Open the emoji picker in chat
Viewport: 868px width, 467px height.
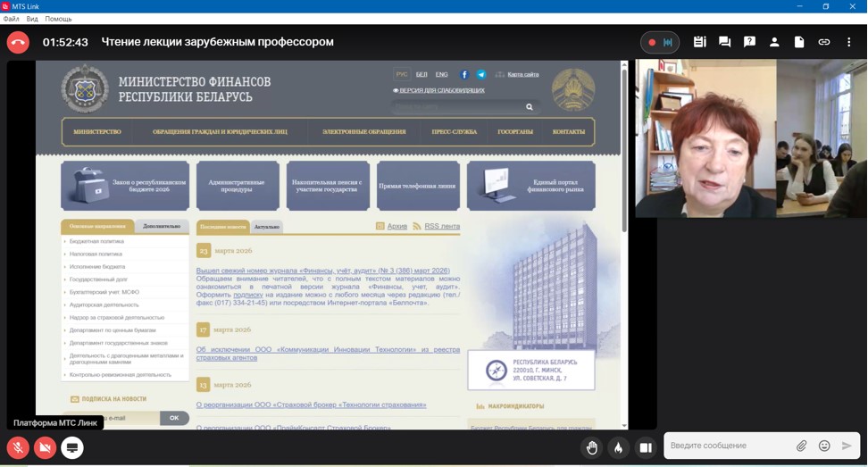pyautogui.click(x=824, y=446)
